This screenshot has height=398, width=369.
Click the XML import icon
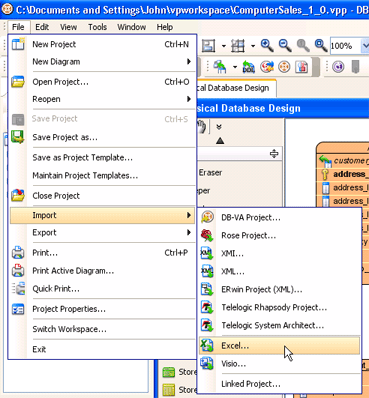click(x=207, y=271)
